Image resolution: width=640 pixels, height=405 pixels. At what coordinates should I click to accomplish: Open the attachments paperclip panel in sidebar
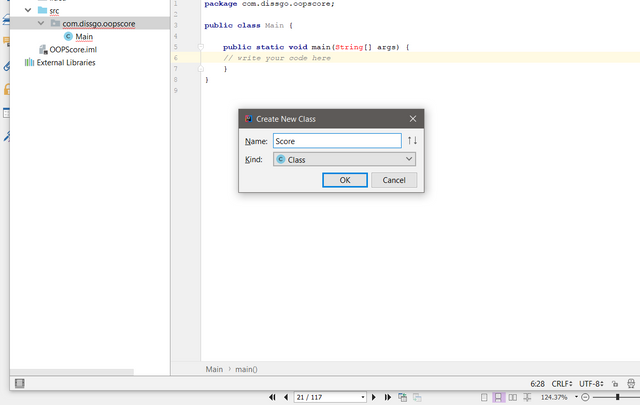[x=7, y=66]
